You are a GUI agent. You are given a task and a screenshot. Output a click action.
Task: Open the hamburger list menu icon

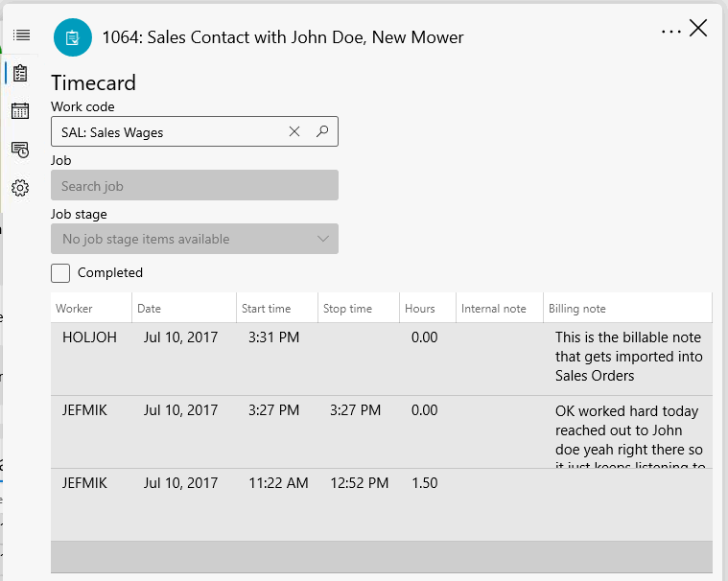click(x=21, y=35)
